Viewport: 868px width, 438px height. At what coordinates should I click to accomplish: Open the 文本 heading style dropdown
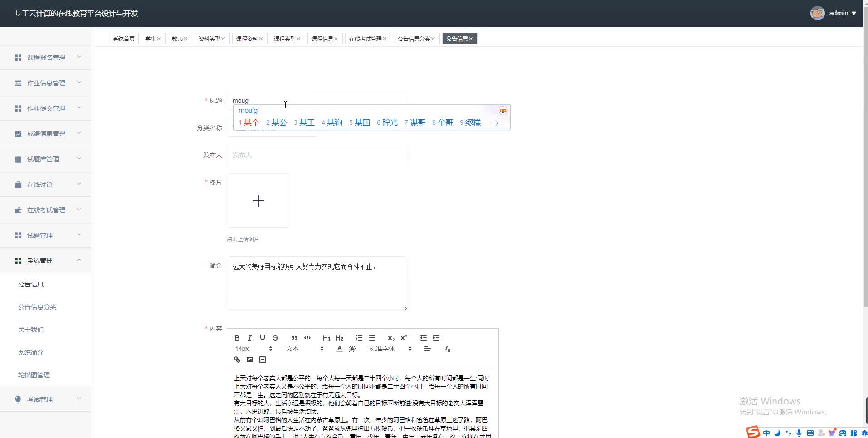click(x=304, y=349)
